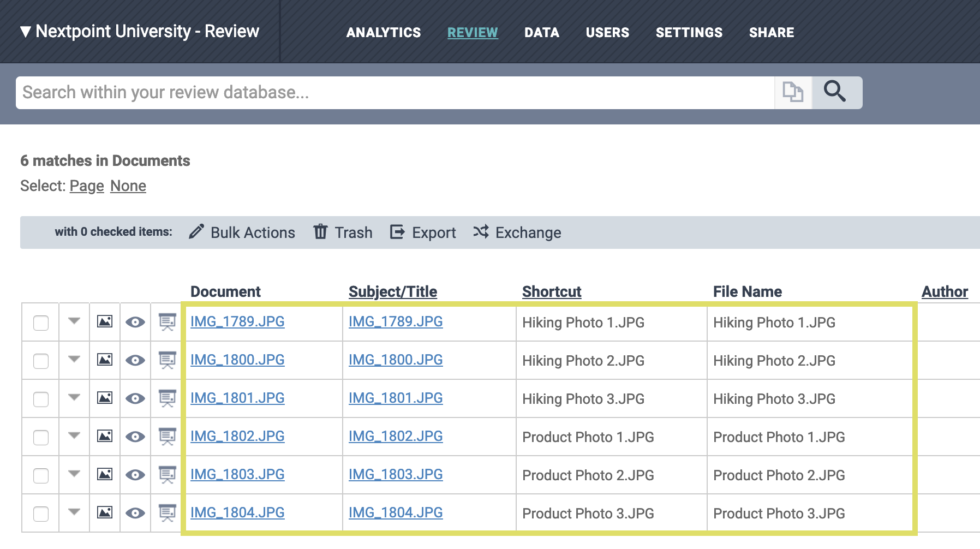Open IMG_1802.JPG link in Document column

coord(237,437)
